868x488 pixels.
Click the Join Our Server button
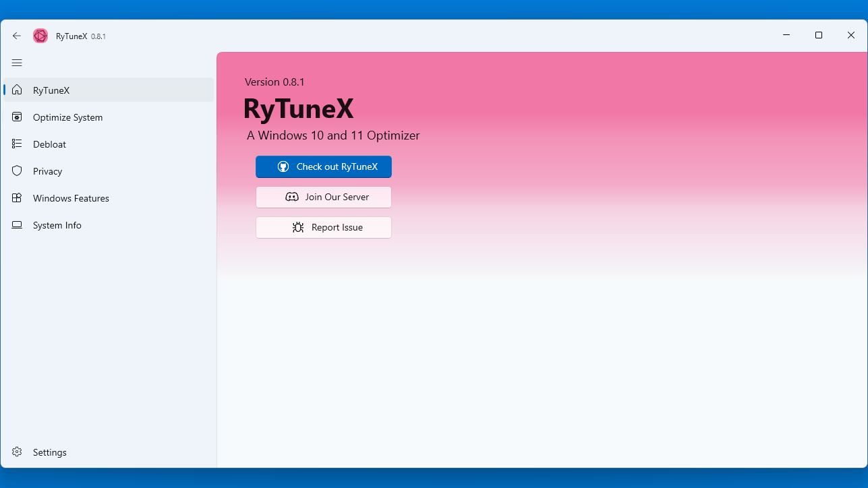(324, 197)
